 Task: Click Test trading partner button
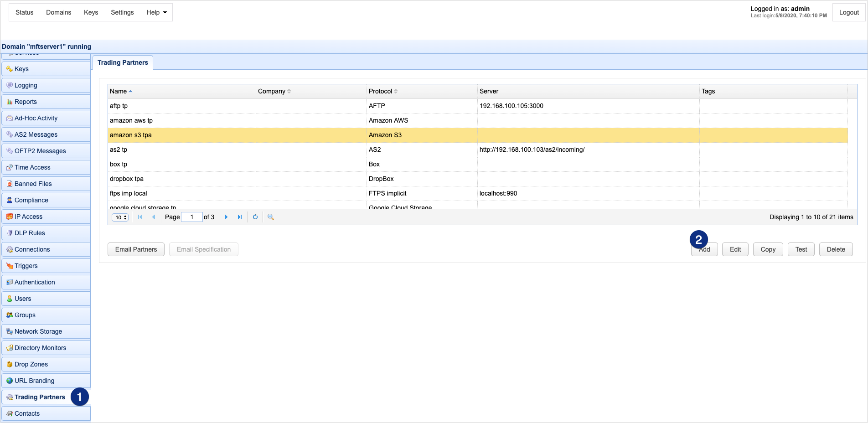tap(801, 249)
